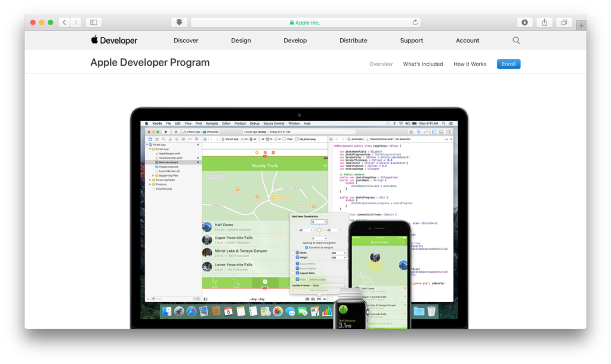
Task: Click the MacBook Xcode hero image
Action: pos(300,218)
